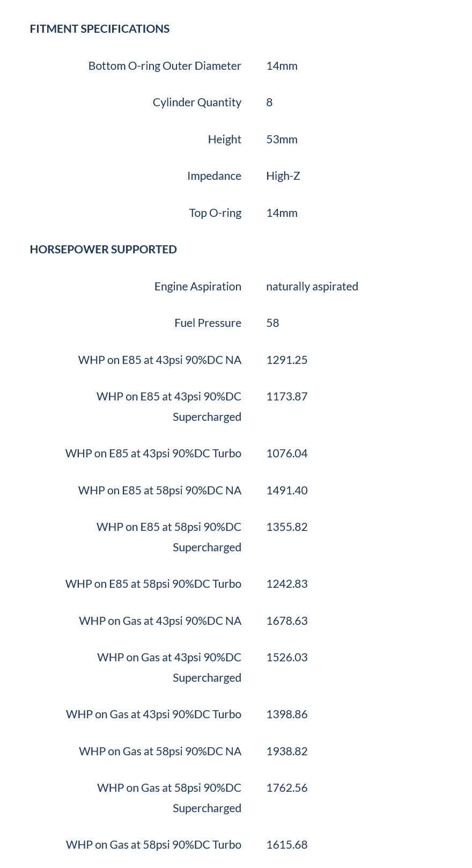Click the Cylinder Quantity value 8
The width and height of the screenshot is (472, 868).
coord(269,103)
